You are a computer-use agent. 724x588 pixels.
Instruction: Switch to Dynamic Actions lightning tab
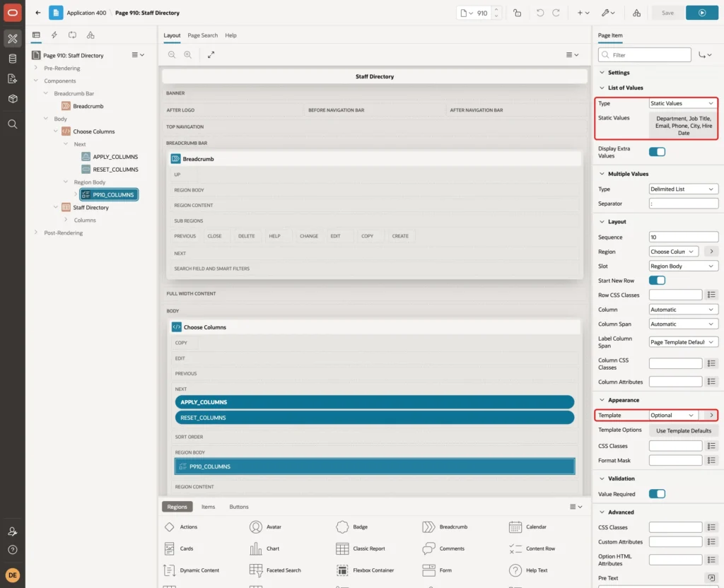[x=54, y=35]
